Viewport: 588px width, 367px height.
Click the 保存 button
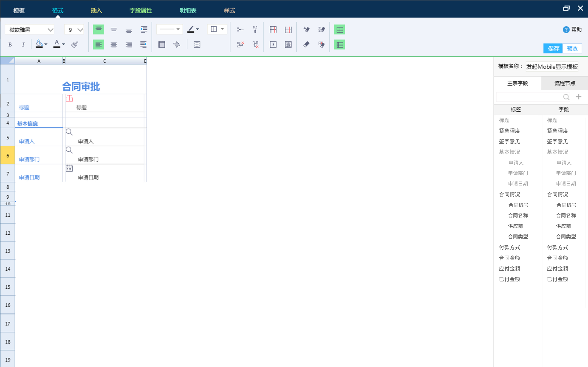coord(553,49)
